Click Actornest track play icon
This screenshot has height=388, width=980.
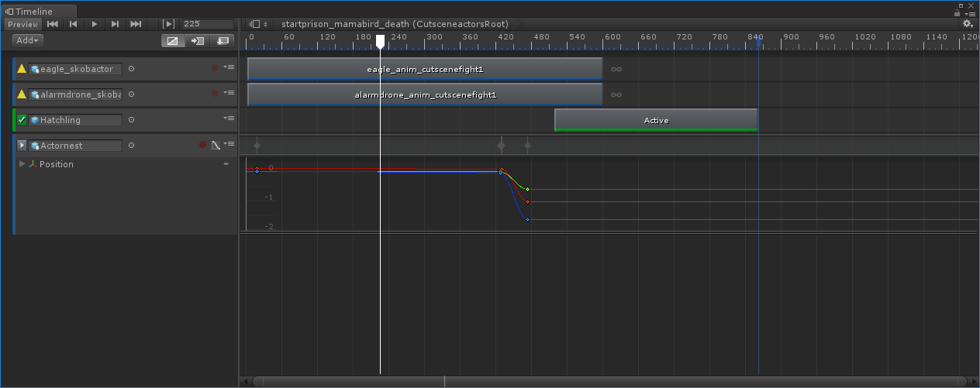[22, 146]
